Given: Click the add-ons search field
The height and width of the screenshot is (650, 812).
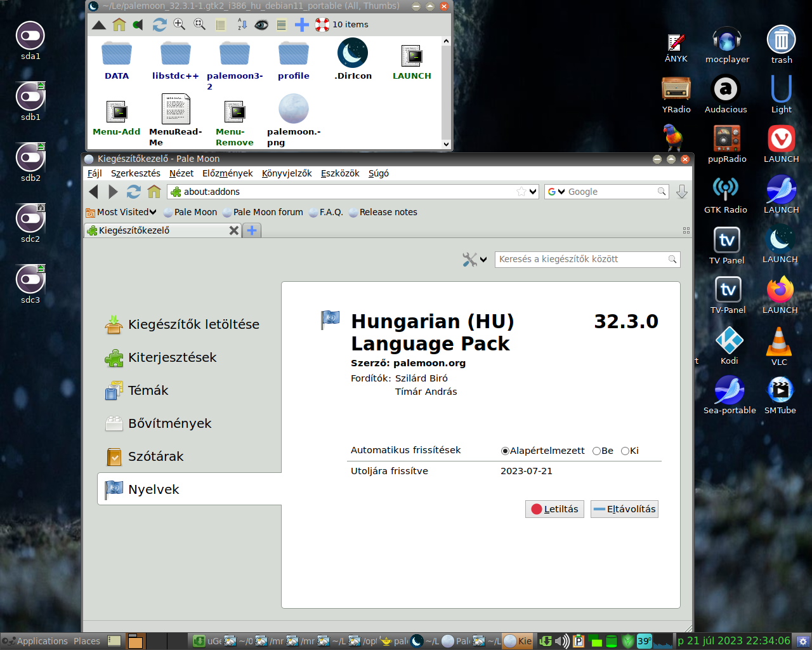Looking at the screenshot, I should coord(587,259).
